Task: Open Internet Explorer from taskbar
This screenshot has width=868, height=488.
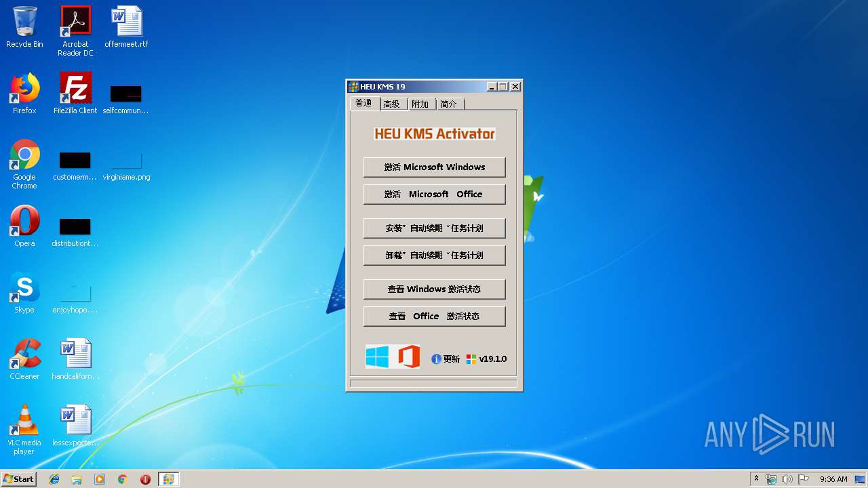Action: (54, 479)
